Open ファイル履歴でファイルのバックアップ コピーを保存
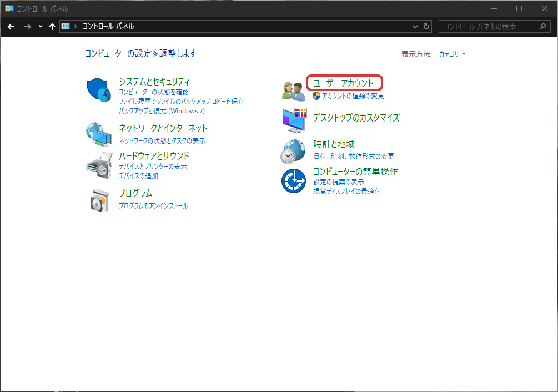The image size is (558, 392). (x=182, y=102)
